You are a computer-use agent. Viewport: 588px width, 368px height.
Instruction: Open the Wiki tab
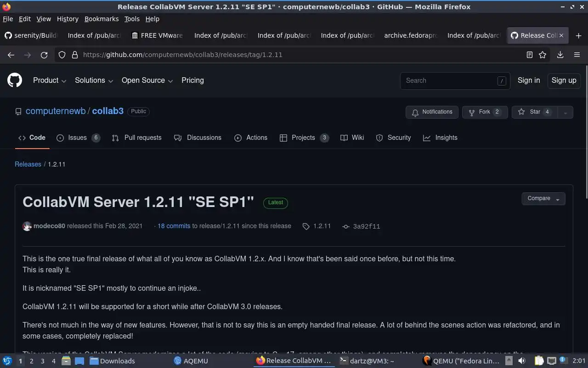tap(352, 138)
